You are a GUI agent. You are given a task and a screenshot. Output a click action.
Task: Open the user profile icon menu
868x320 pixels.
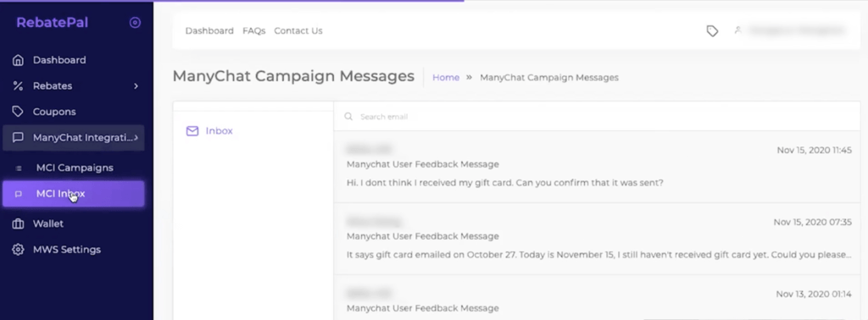[737, 30]
